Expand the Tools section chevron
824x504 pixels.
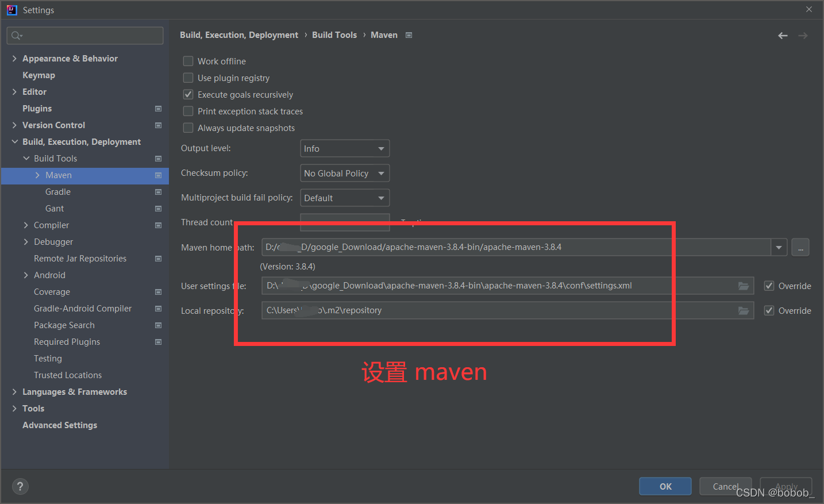tap(14, 409)
